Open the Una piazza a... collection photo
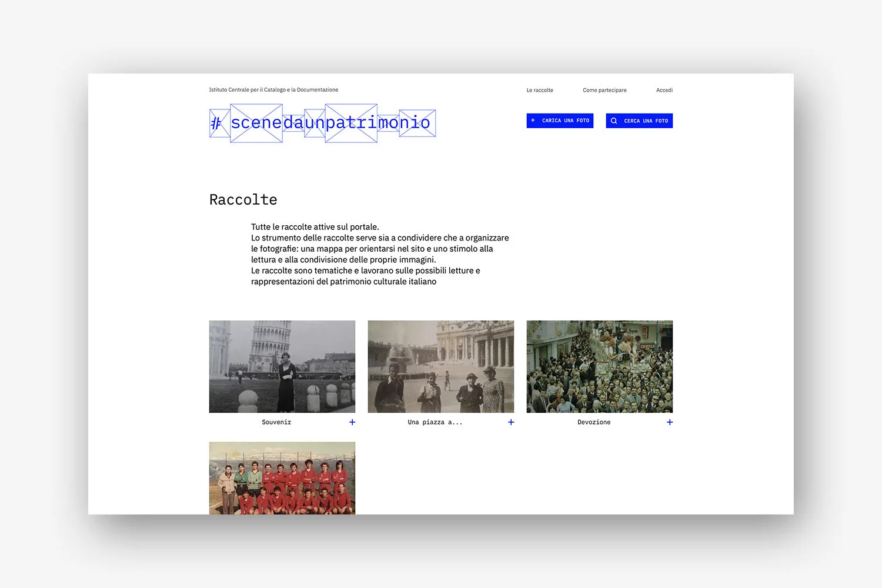The width and height of the screenshot is (882, 588). tap(441, 366)
